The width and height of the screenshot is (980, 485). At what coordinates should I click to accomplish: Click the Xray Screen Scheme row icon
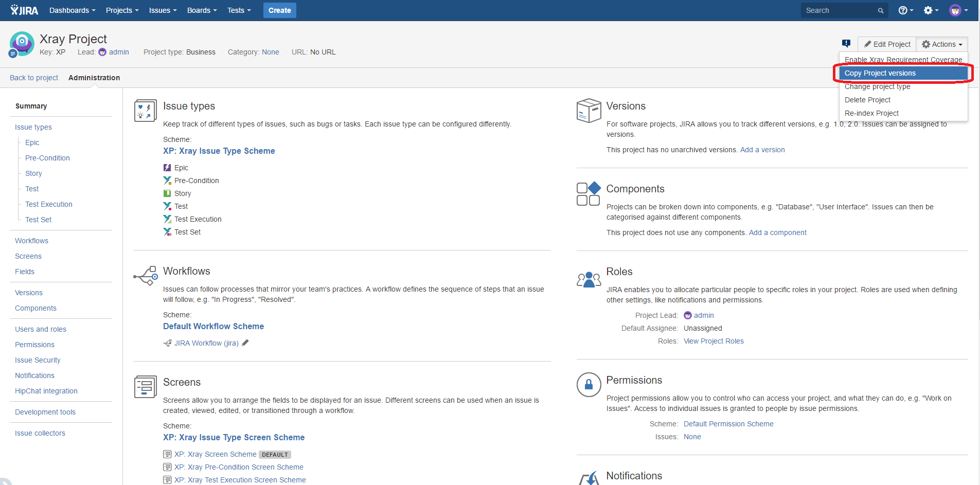tap(167, 454)
